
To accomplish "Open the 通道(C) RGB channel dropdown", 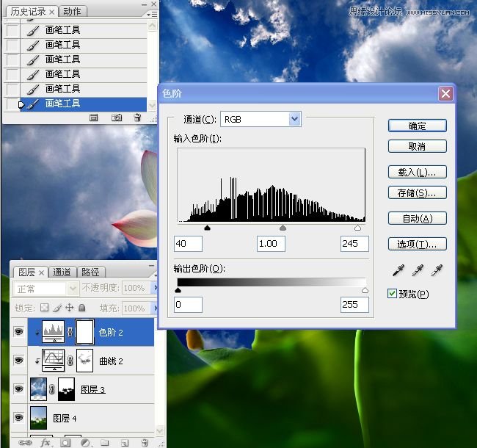I will click(294, 119).
